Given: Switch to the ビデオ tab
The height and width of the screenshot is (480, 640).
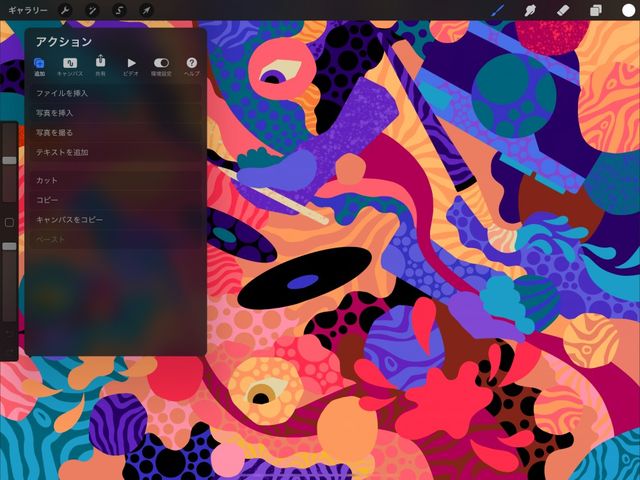Looking at the screenshot, I should point(131,67).
